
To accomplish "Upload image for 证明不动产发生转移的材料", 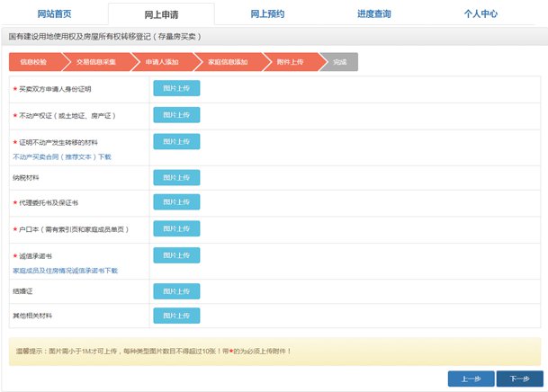I will [x=176, y=141].
